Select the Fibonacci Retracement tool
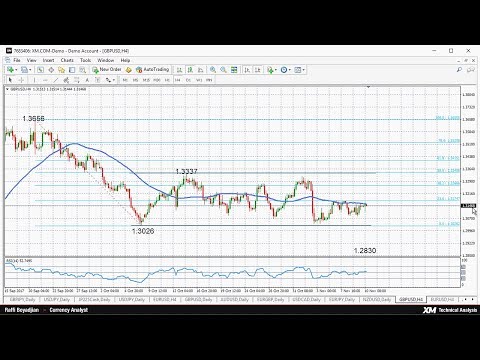The image size is (480, 360). [77, 80]
